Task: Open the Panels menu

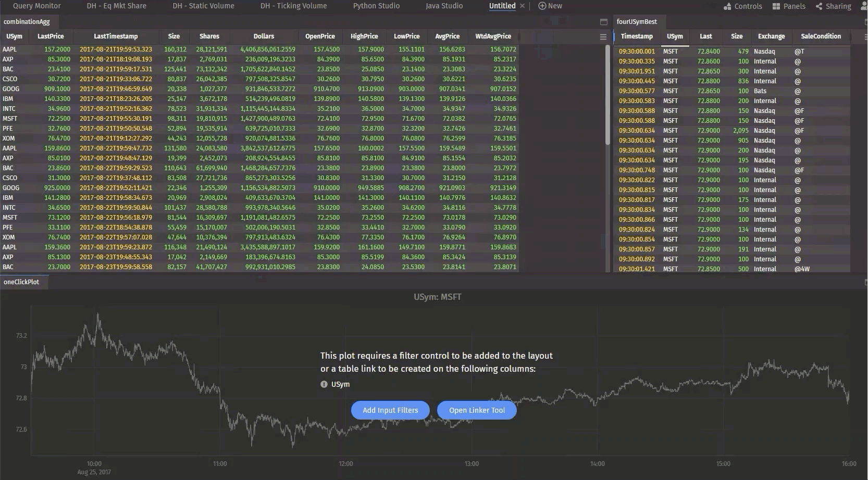Action: point(788,6)
